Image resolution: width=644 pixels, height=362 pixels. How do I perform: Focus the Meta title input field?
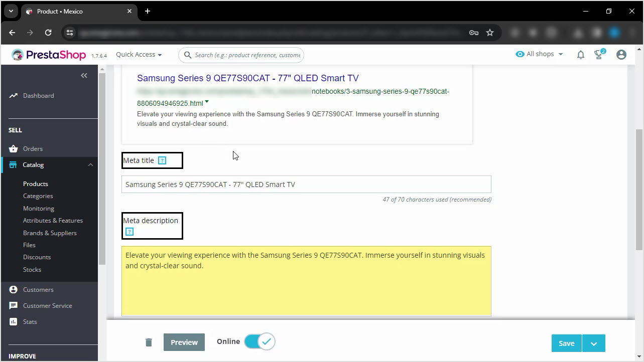(306, 185)
